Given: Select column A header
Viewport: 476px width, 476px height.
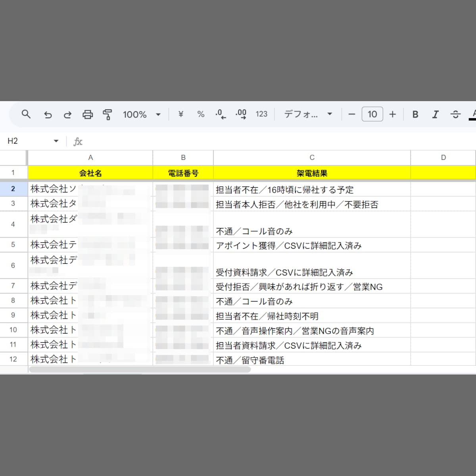Looking at the screenshot, I should point(90,157).
